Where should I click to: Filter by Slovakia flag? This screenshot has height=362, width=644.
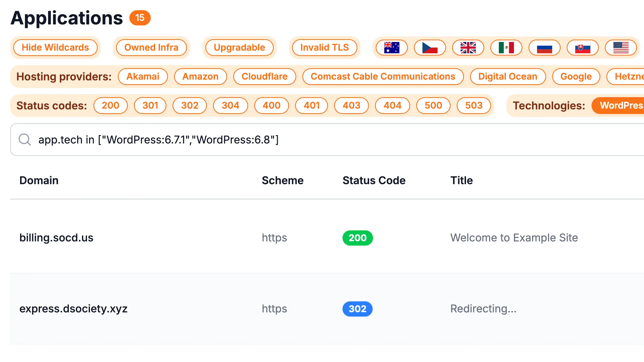click(583, 48)
